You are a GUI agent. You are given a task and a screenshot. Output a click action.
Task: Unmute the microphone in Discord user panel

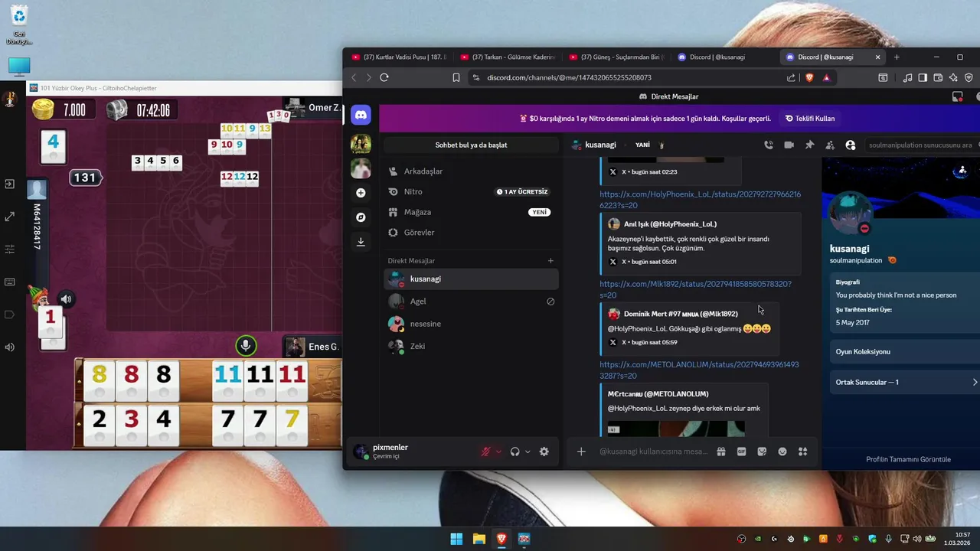tap(485, 452)
